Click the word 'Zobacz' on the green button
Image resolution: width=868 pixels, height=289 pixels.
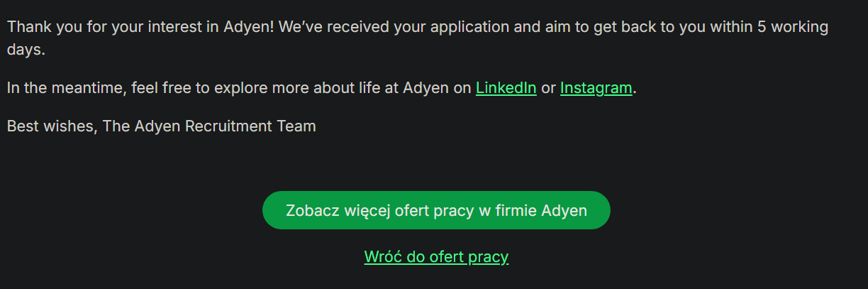[311, 210]
